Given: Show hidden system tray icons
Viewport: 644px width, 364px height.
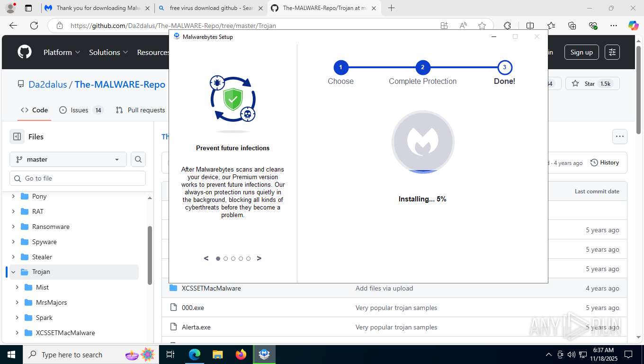Looking at the screenshot, I should 549,355.
